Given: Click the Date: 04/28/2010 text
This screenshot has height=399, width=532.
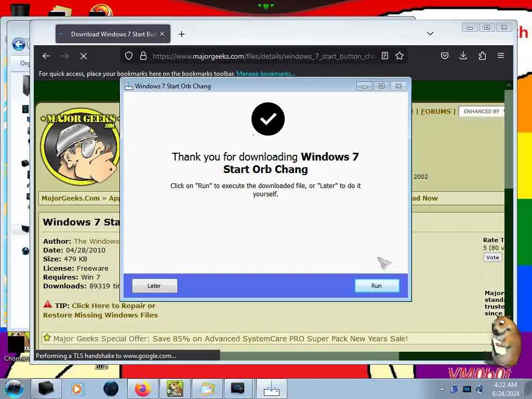Looking at the screenshot, I should 74,250.
